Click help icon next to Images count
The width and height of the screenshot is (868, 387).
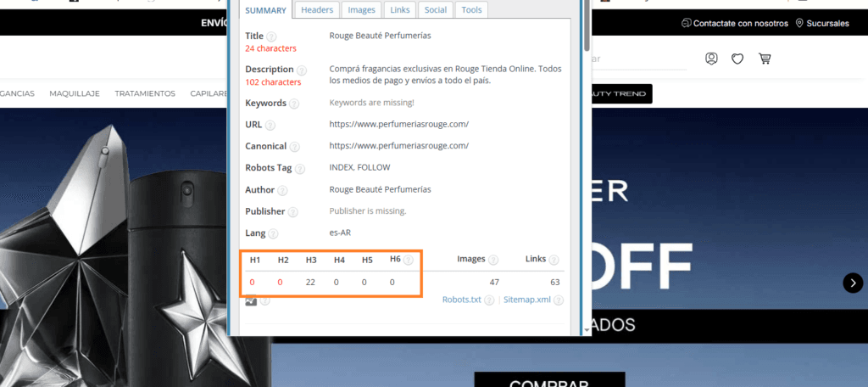point(493,260)
